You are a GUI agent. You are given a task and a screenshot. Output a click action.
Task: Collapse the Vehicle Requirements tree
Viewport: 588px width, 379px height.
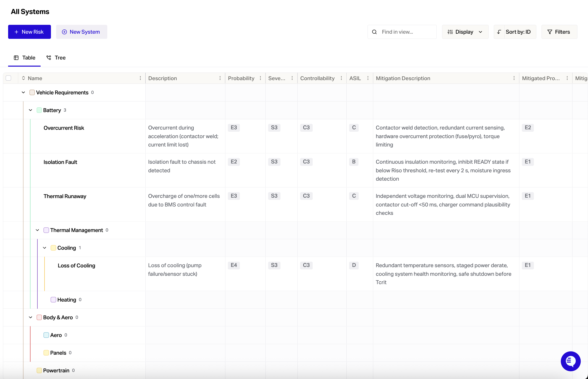pyautogui.click(x=23, y=92)
